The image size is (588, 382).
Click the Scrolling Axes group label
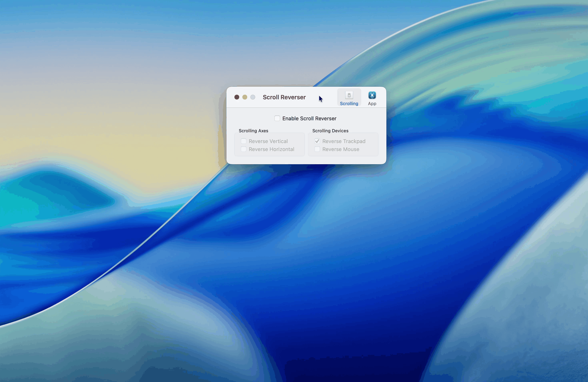(253, 131)
